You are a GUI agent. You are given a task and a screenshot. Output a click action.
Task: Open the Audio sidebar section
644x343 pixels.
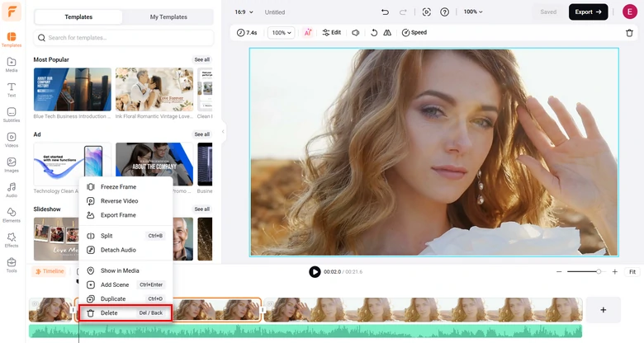12,190
